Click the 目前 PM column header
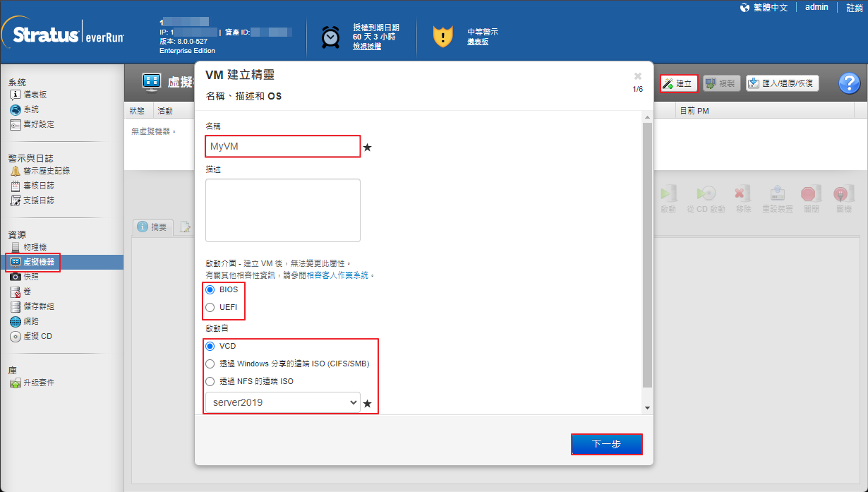868x492 pixels. 694,111
